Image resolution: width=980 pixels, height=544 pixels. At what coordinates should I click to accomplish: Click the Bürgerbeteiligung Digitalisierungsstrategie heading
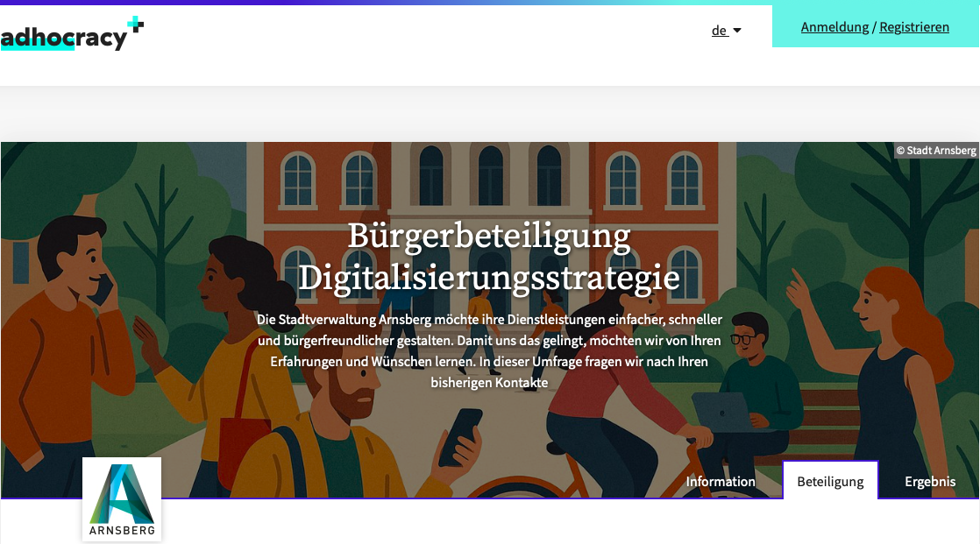coord(489,256)
